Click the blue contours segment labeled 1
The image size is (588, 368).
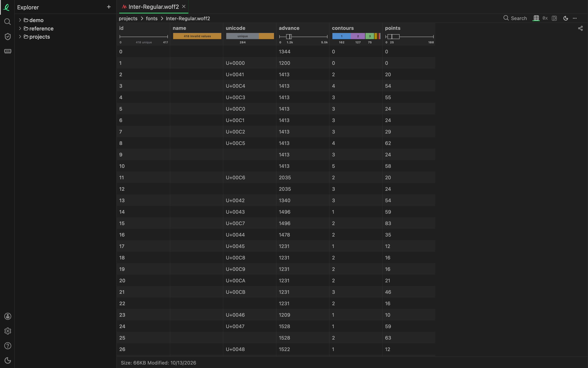pyautogui.click(x=341, y=36)
